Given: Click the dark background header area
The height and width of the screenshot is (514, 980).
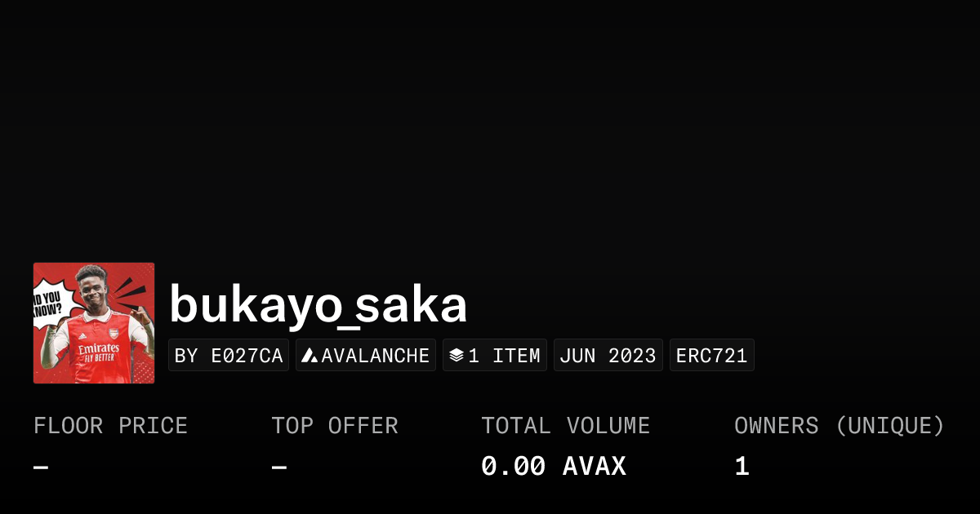Looking at the screenshot, I should tap(490, 122).
